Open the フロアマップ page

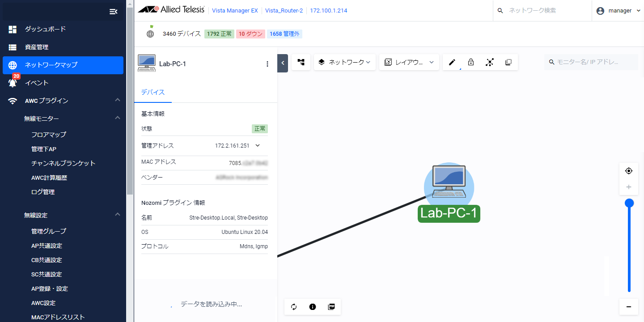point(49,135)
